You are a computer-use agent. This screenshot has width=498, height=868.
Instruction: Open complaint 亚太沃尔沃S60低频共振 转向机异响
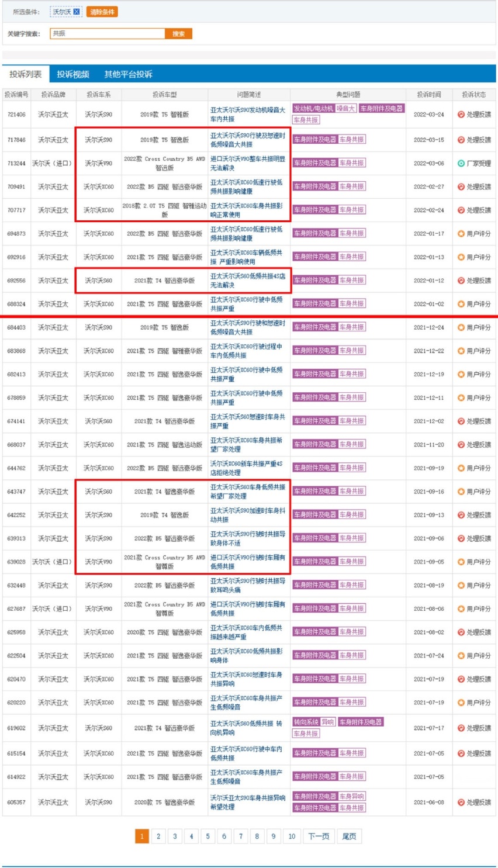pos(247,728)
